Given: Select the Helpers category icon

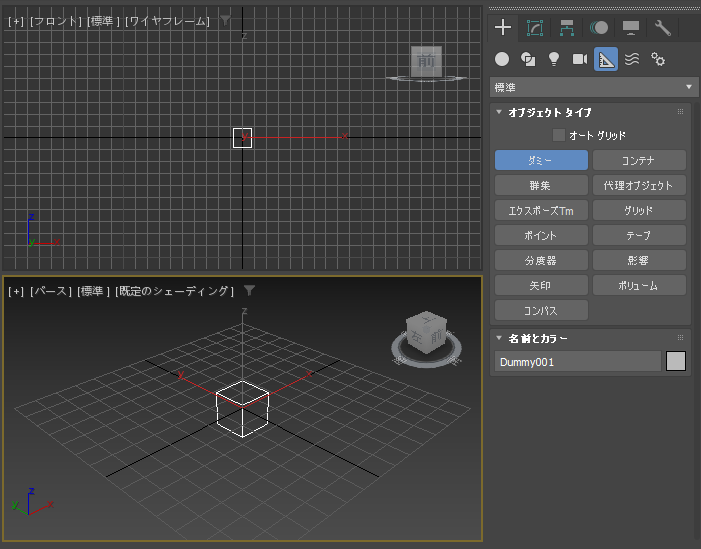Looking at the screenshot, I should [606, 59].
